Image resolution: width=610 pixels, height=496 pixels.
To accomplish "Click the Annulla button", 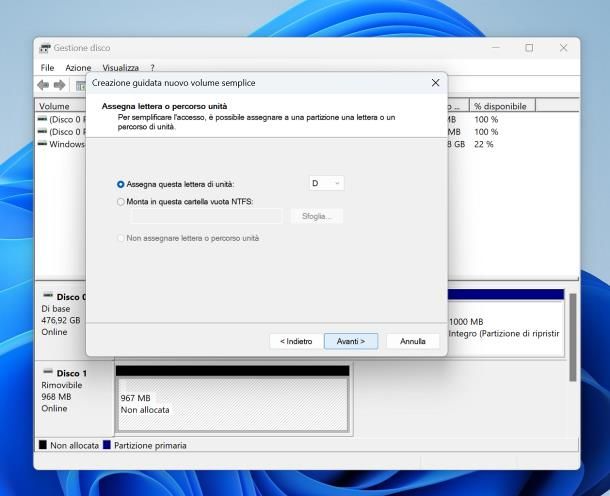I will (412, 341).
